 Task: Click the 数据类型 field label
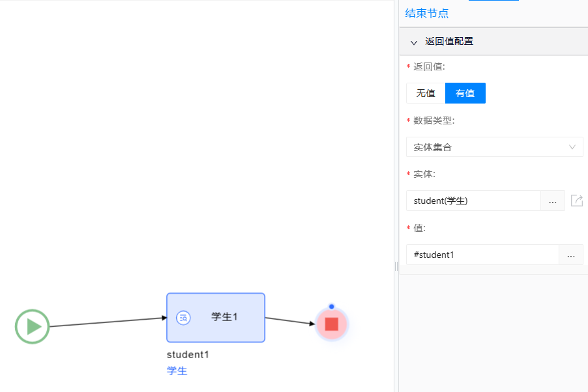tap(434, 120)
